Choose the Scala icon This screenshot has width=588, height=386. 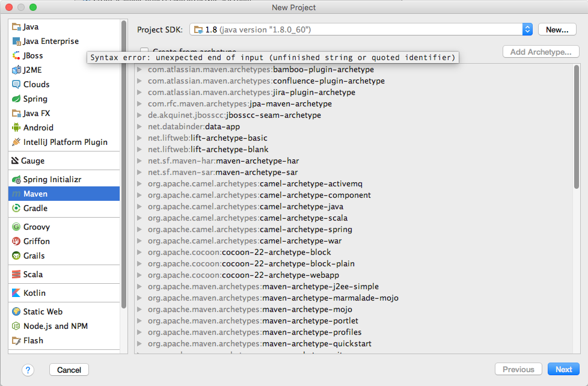coord(16,275)
